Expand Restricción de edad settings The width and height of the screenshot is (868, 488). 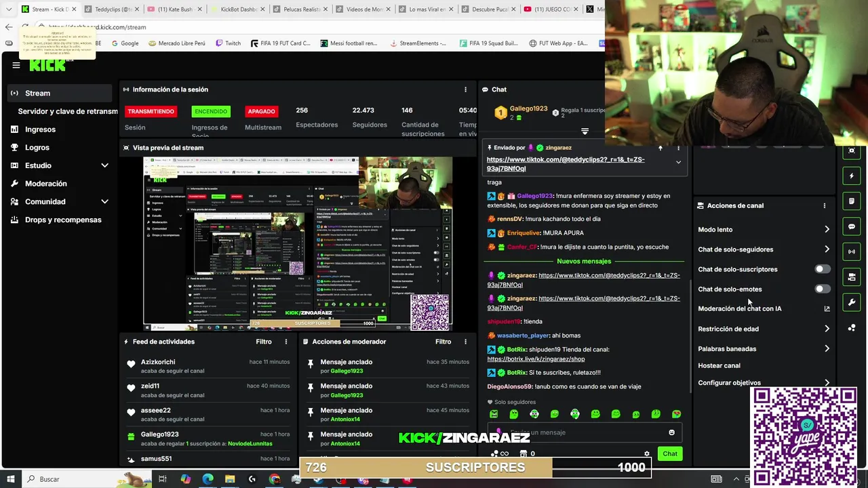827,329
